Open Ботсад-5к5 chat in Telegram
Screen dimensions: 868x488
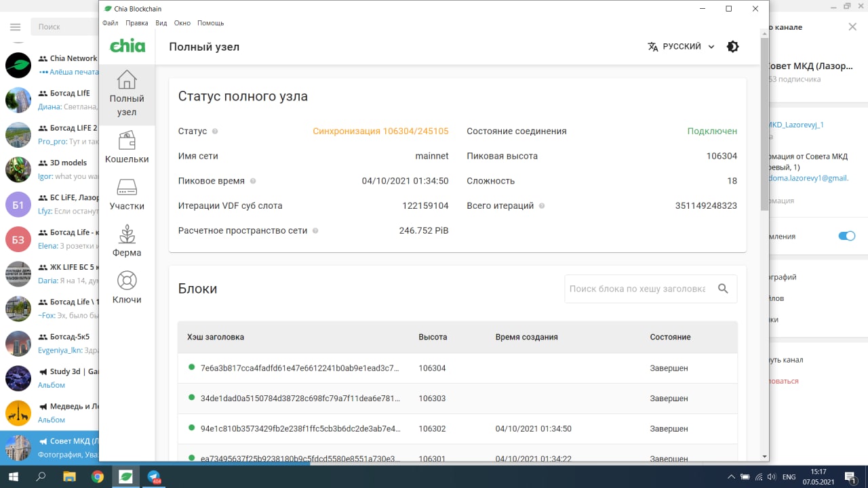[50, 344]
